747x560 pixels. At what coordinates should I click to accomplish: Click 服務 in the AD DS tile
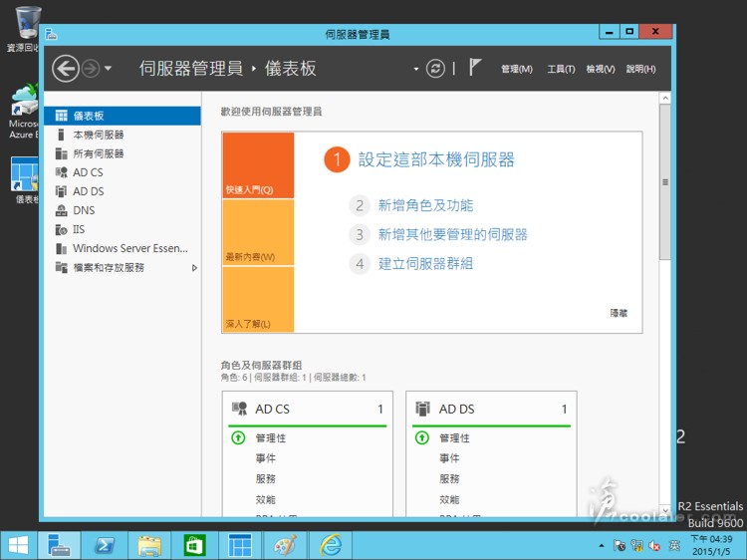449,479
